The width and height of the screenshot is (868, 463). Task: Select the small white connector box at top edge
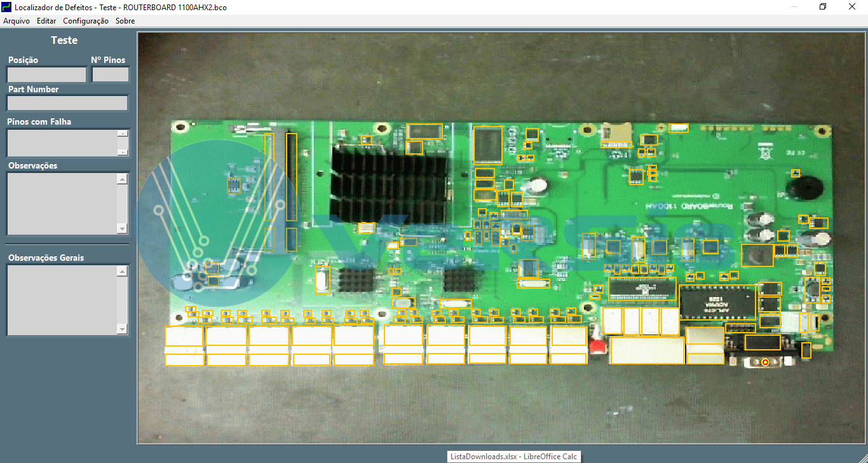coord(679,128)
